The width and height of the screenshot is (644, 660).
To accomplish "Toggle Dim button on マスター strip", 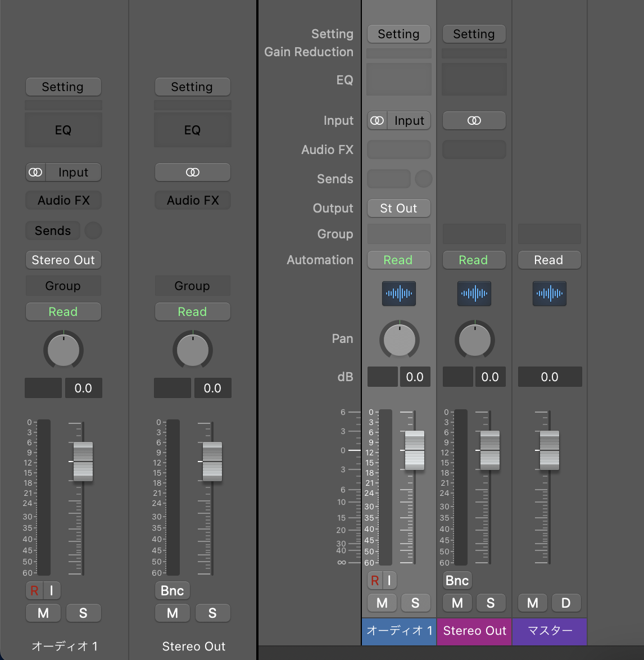I will click(x=566, y=603).
